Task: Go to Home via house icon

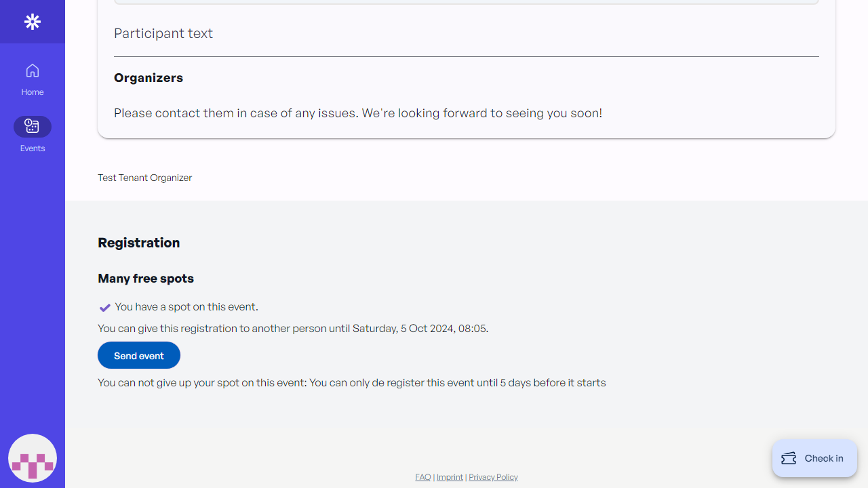Action: (33, 70)
